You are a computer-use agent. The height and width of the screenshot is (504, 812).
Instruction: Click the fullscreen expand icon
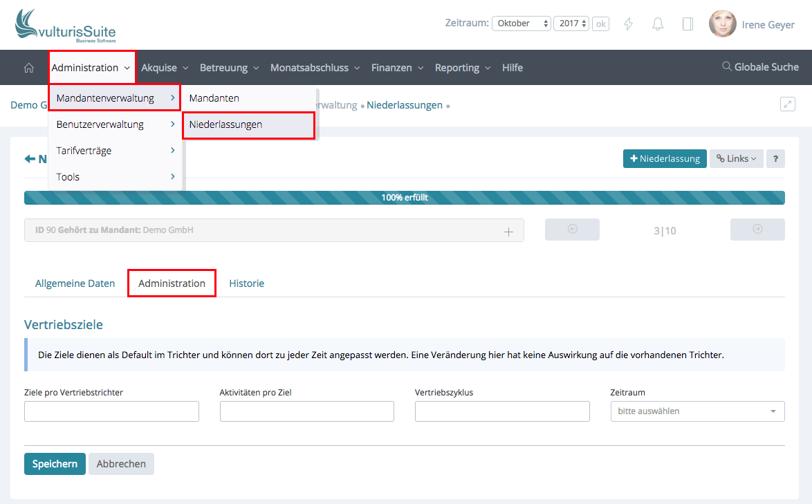tap(787, 104)
